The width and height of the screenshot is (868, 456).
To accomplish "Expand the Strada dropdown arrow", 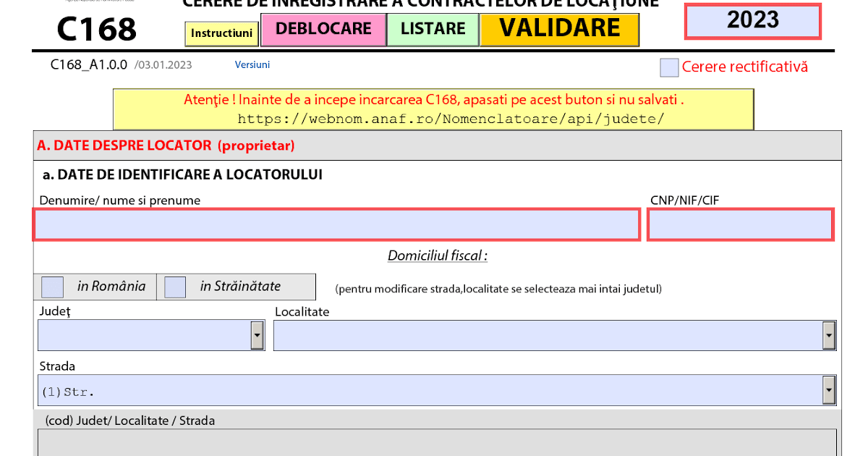I will [829, 390].
